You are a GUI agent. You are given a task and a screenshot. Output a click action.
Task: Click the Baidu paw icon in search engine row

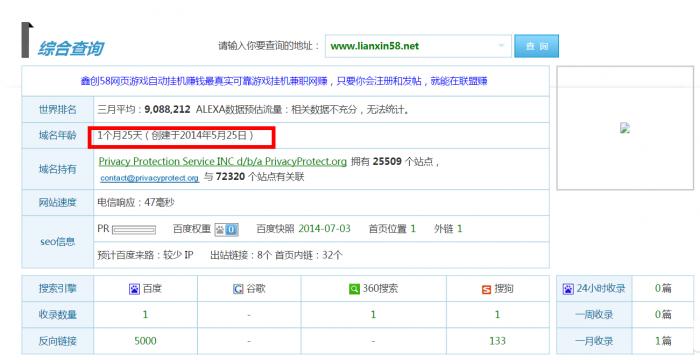coord(134,289)
